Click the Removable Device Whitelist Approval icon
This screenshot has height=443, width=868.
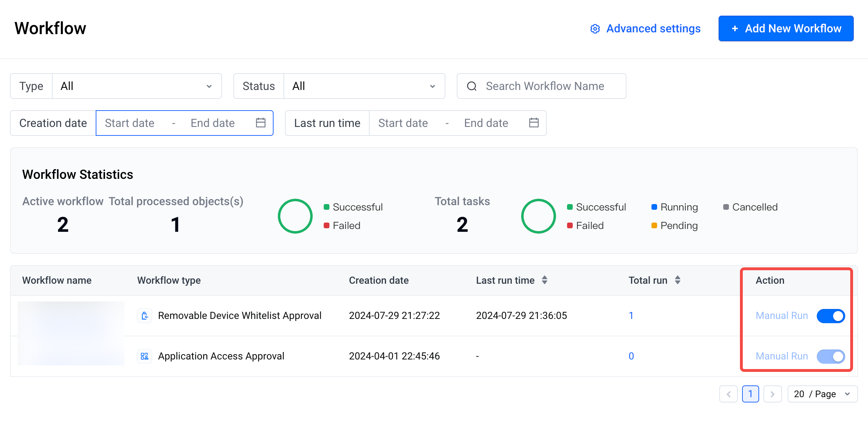[x=145, y=316]
